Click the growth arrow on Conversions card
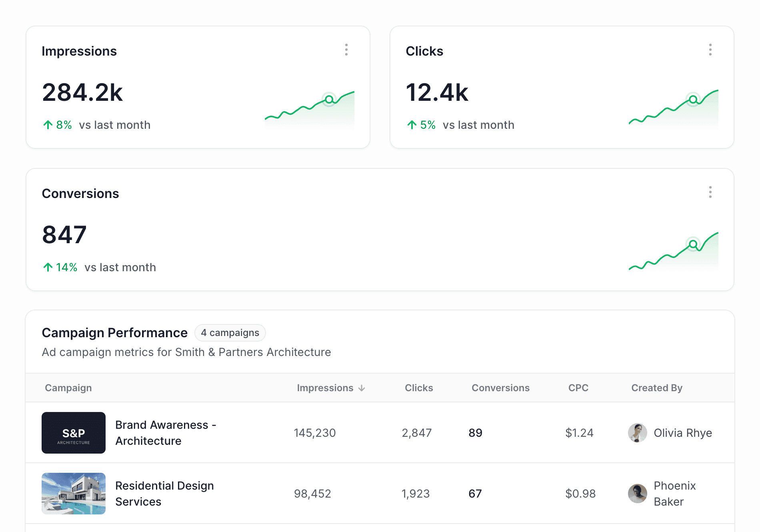This screenshot has height=532, width=760. pos(48,267)
